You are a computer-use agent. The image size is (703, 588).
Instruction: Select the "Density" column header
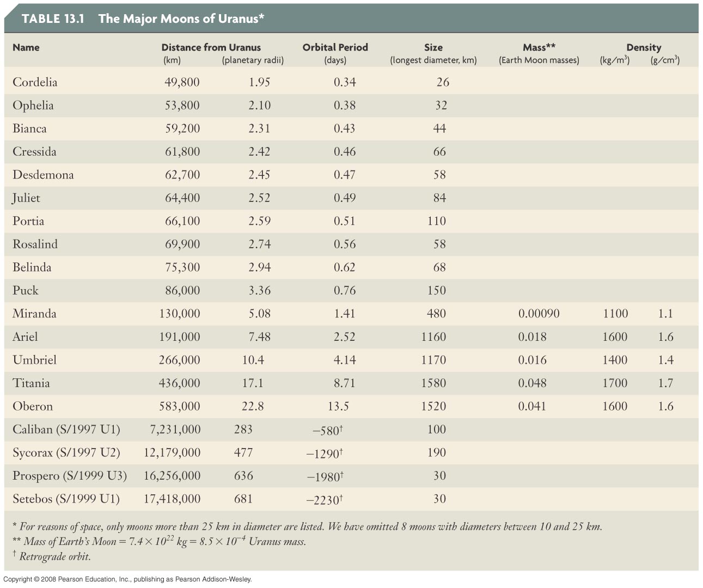pyautogui.click(x=643, y=47)
